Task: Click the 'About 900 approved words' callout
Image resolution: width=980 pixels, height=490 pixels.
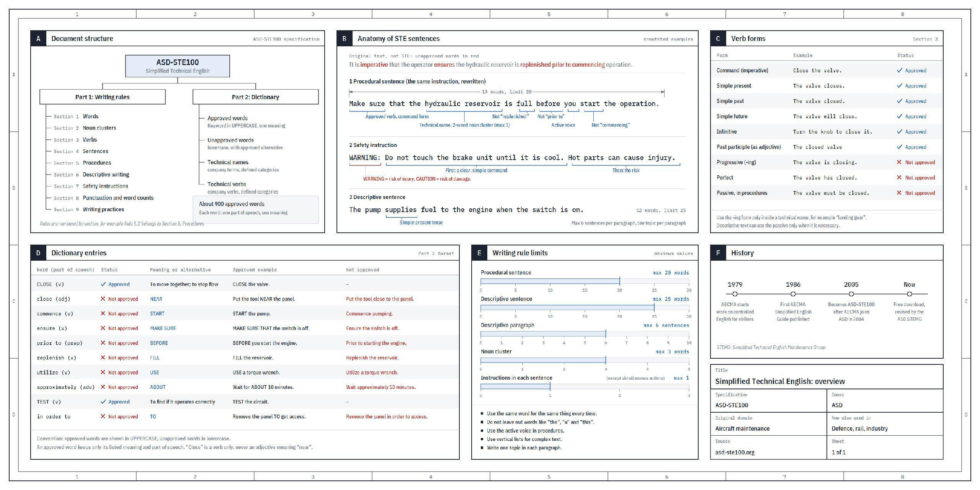Action: pos(256,209)
